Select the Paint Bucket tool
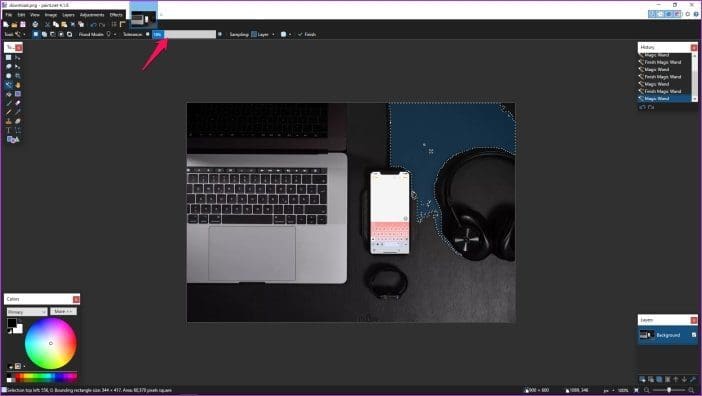This screenshot has width=702, height=396. [9, 94]
